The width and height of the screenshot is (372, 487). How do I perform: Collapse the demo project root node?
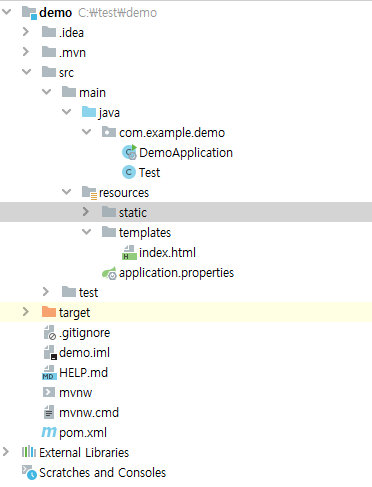pyautogui.click(x=6, y=12)
